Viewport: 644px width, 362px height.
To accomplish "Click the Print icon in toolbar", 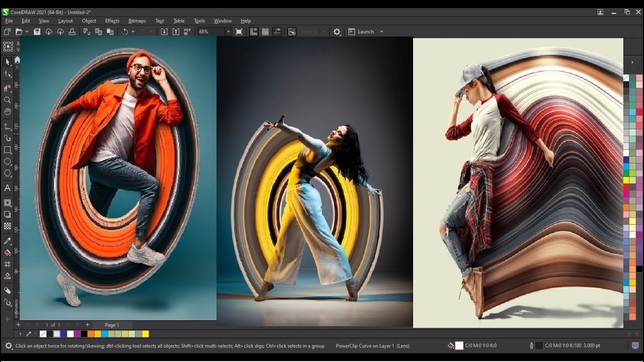I will [72, 32].
